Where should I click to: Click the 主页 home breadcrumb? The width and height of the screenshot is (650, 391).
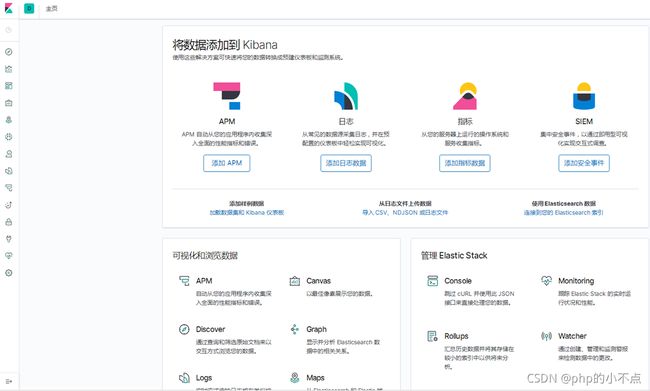51,8
